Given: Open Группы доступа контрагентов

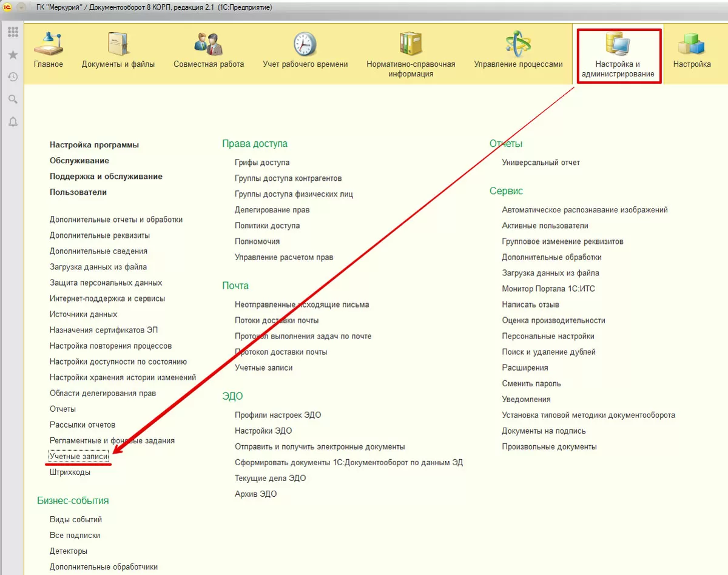Looking at the screenshot, I should pyautogui.click(x=288, y=178).
